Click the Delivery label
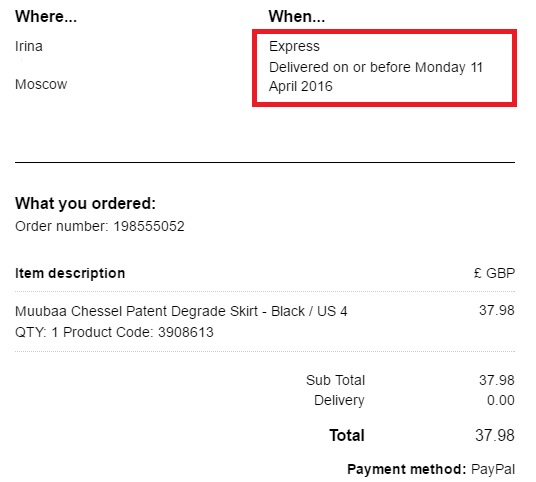536x482 pixels. coord(339,400)
